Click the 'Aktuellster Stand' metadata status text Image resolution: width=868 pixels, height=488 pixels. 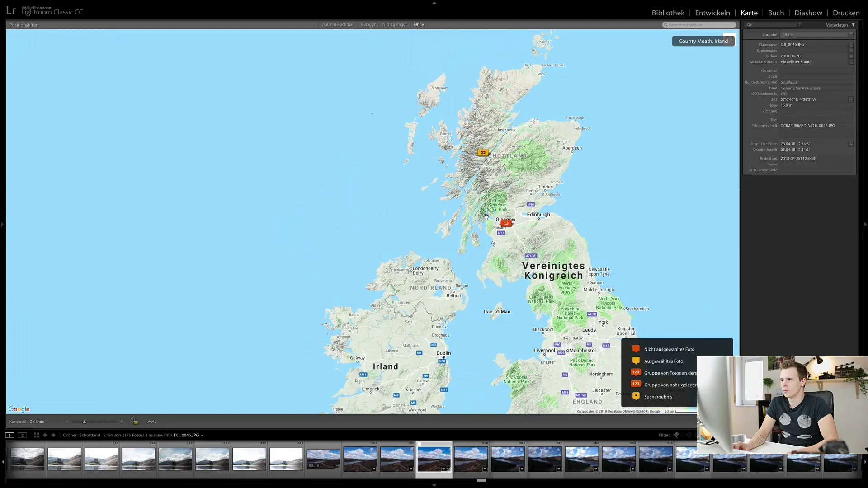tap(795, 62)
